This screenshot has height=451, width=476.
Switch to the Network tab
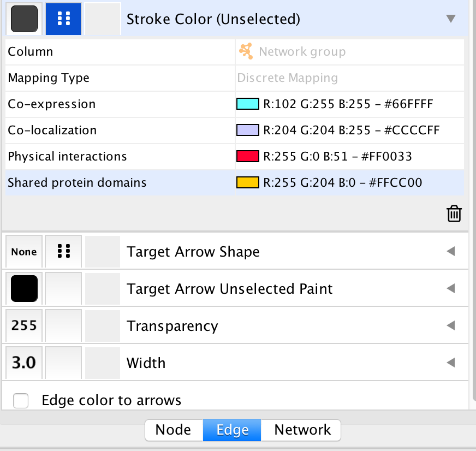click(x=302, y=430)
